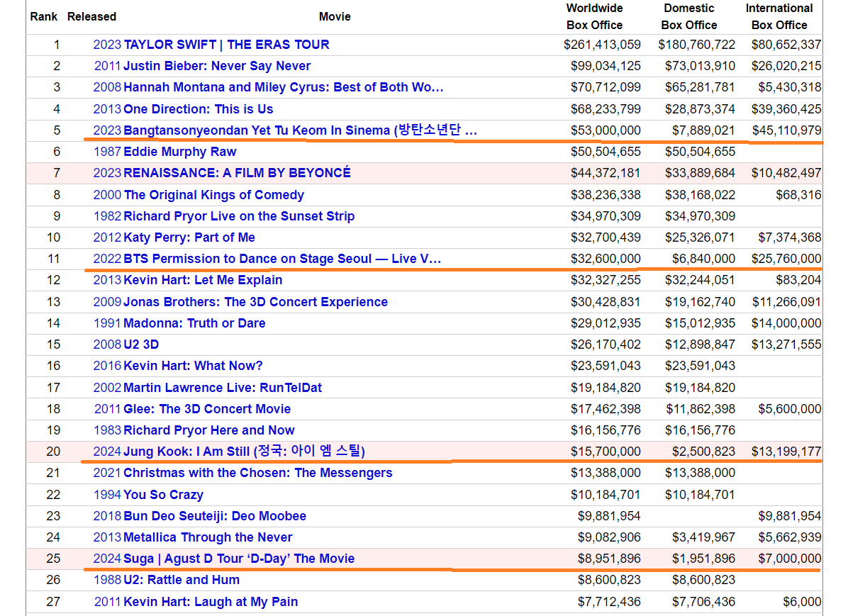Click the 2018 year link beside Bun Deo Seuteiji
The height and width of the screenshot is (616, 848).
pyautogui.click(x=107, y=516)
